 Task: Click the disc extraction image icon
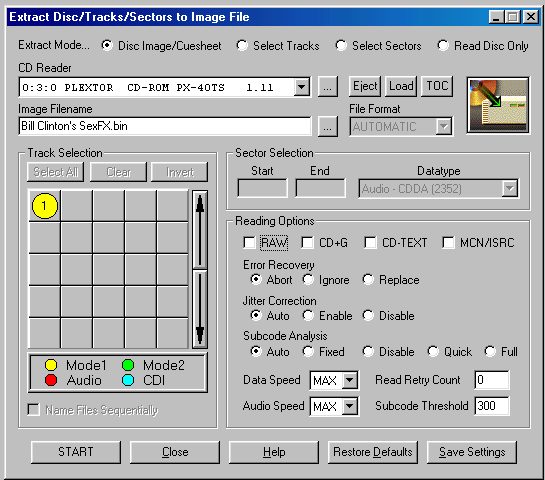click(x=498, y=105)
